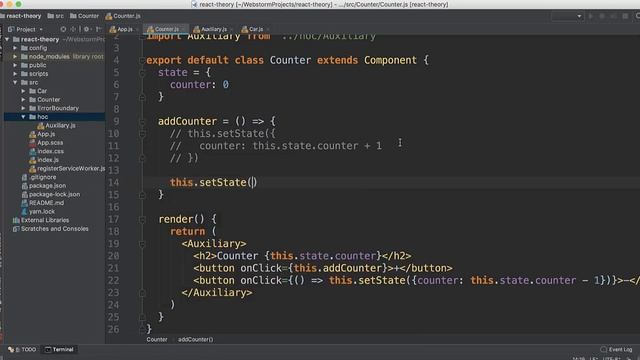The height and width of the screenshot is (360, 640).
Task: Click the Run (play) toolbar icon
Action: pyautogui.click(x=591, y=16)
